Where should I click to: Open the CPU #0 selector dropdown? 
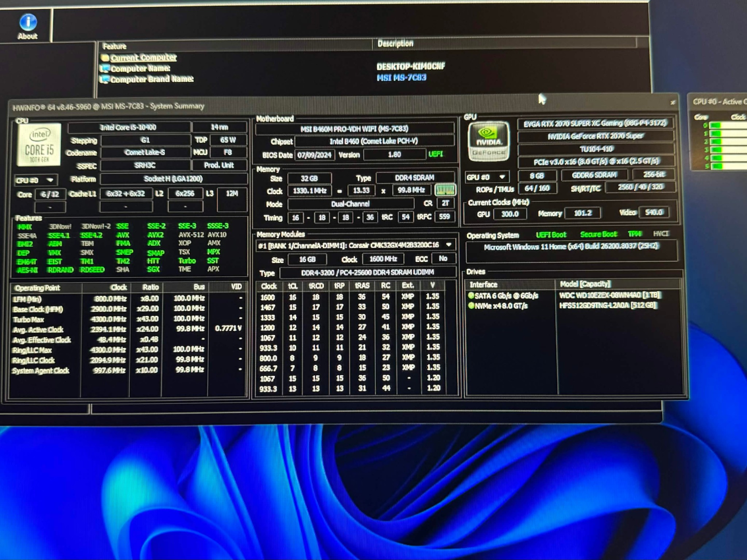[36, 180]
